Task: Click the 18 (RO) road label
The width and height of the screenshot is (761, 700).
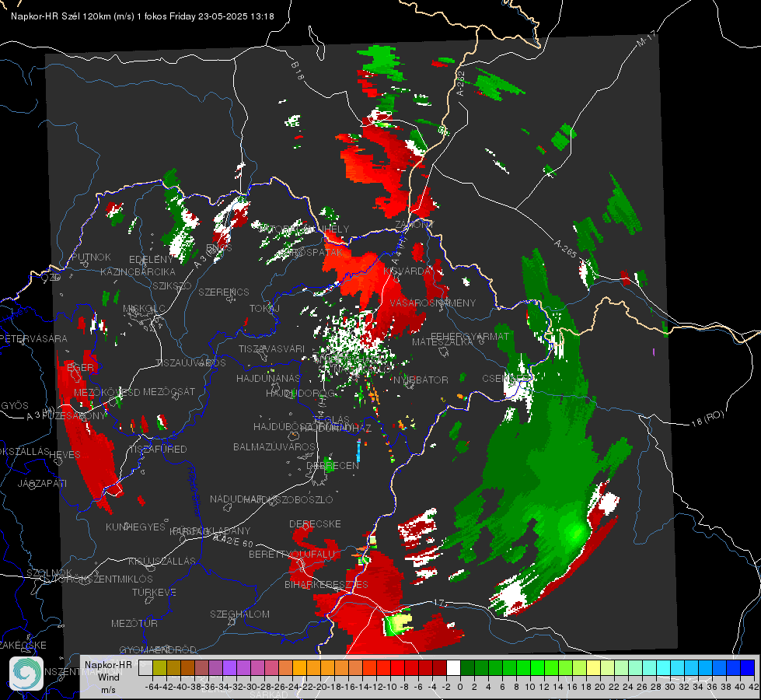Action: tap(707, 418)
